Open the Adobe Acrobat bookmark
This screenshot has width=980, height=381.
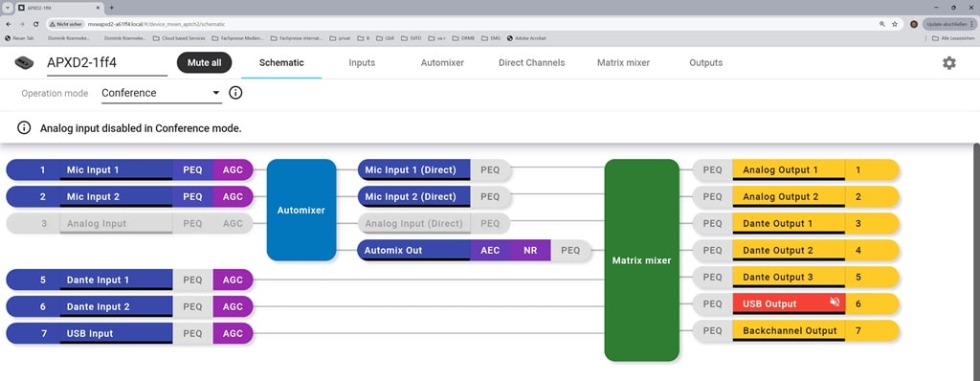pos(526,38)
